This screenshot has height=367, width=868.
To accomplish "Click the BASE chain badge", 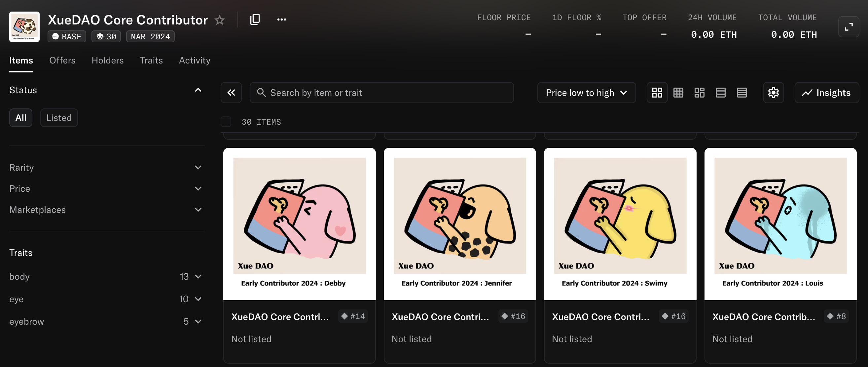I will pos(67,36).
